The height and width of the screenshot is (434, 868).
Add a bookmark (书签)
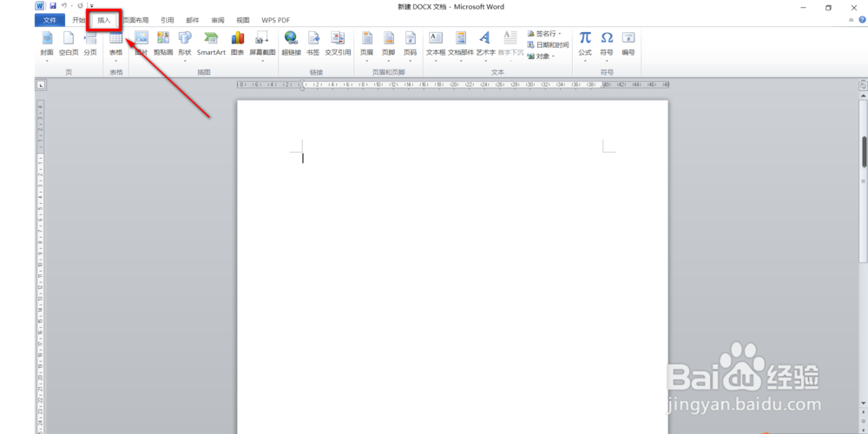(313, 44)
